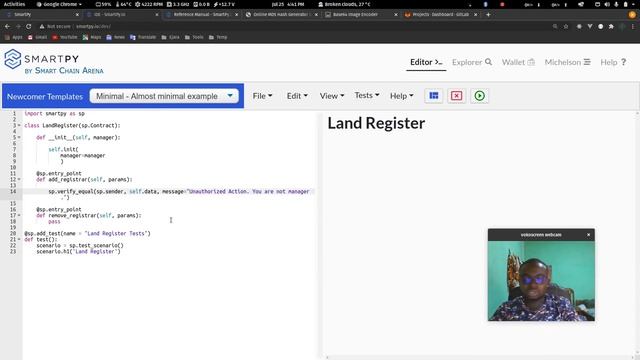This screenshot has width=640, height=360.
Task: Expand the File menu
Action: pyautogui.click(x=262, y=96)
